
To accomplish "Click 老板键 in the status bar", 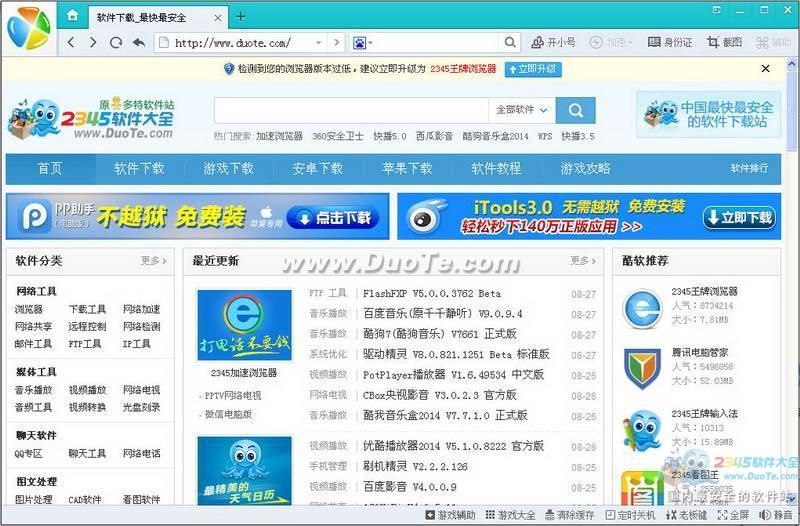I will tap(686, 515).
